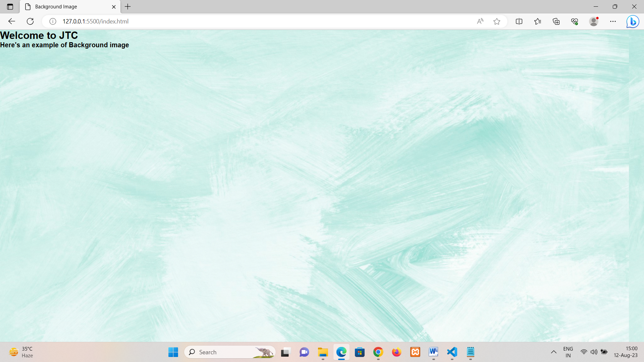Go back with the back arrow
The image size is (644, 362).
[12, 21]
